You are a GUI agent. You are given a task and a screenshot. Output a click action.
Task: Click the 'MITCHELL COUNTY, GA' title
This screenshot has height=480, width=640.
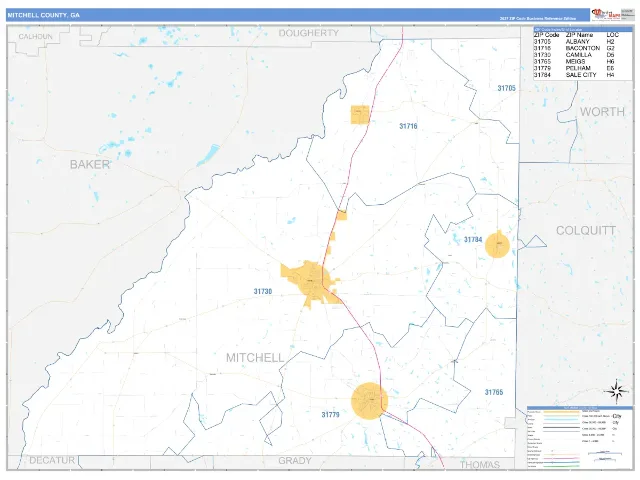pos(44,15)
